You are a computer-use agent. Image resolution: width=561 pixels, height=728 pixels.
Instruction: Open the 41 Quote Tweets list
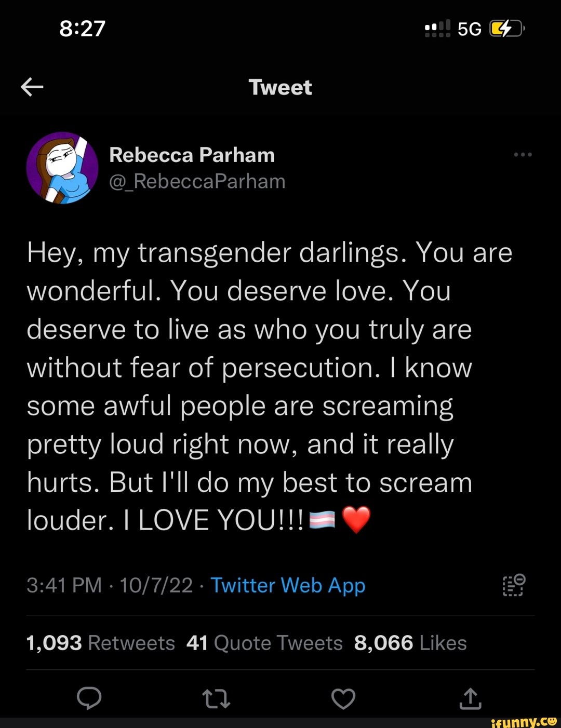264,643
